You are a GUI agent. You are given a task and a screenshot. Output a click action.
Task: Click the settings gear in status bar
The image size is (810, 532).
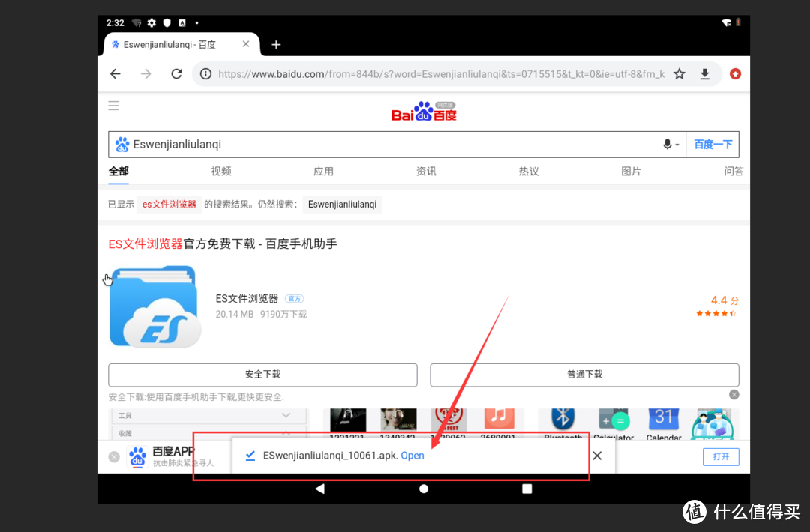151,22
